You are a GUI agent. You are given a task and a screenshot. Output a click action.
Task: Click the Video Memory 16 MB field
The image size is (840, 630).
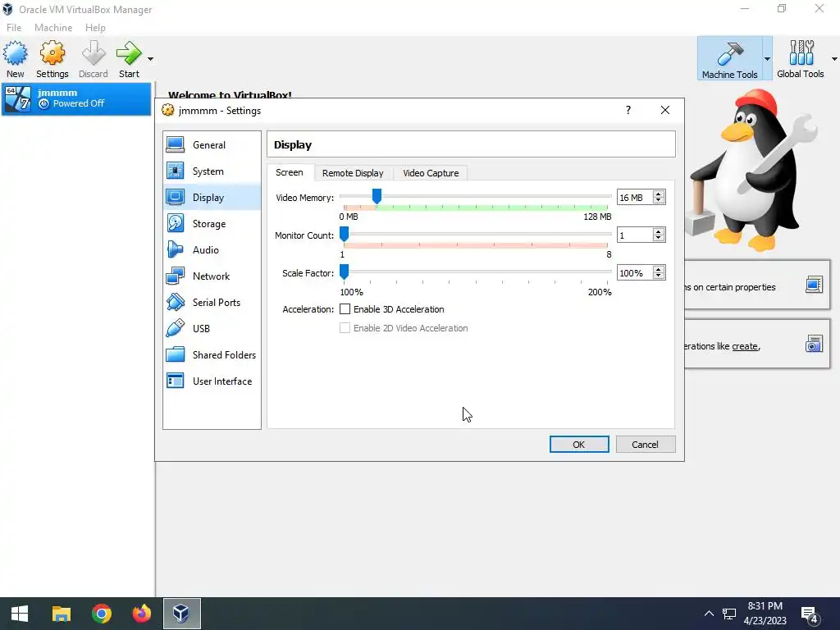[x=635, y=198]
